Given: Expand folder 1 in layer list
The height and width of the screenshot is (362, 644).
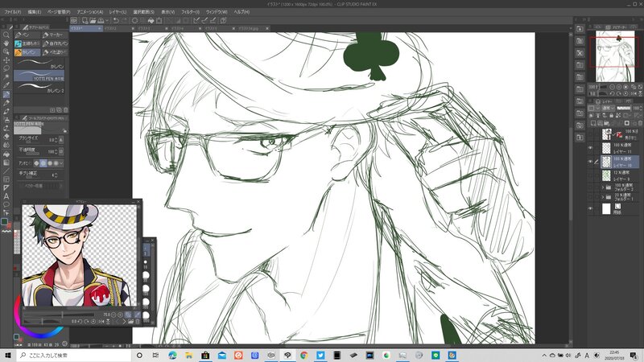Looking at the screenshot, I should tap(603, 197).
